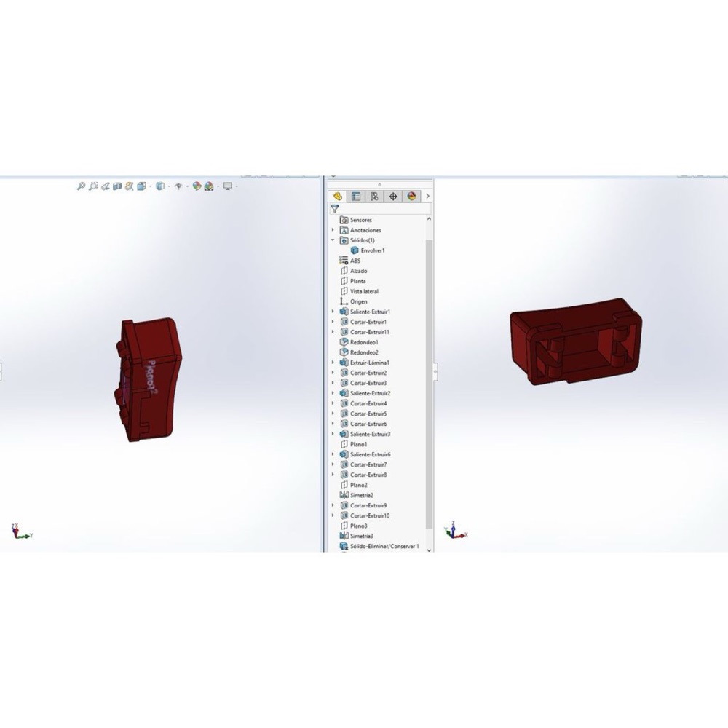Switch to the DimXpertManager crosshair tab
Screen dimensions: 728x728
pos(393,197)
